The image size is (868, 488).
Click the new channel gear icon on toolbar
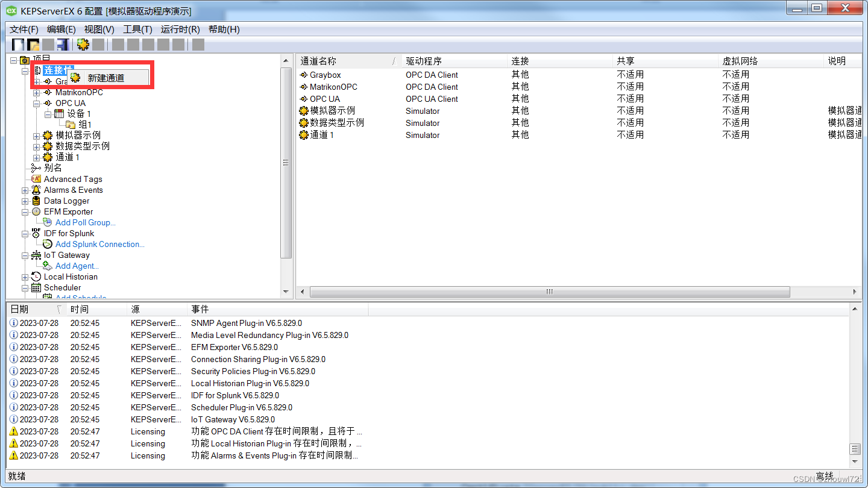click(83, 44)
